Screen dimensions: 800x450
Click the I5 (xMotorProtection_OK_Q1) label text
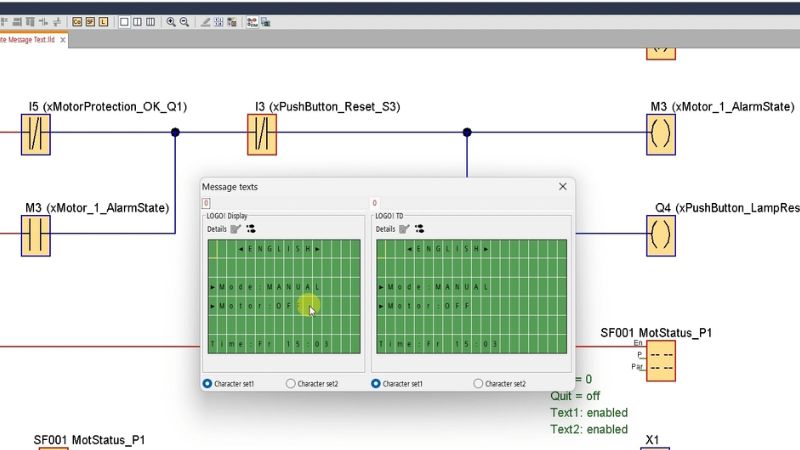108,107
